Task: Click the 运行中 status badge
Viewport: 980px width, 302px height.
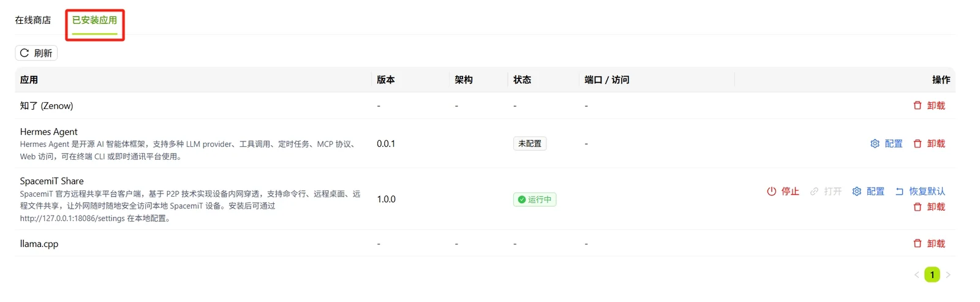Action: point(535,199)
